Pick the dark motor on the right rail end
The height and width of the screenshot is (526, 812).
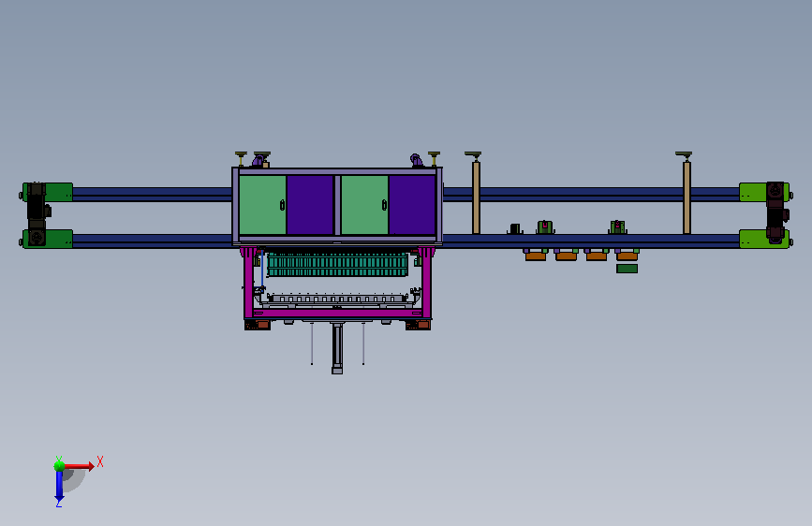tap(776, 212)
